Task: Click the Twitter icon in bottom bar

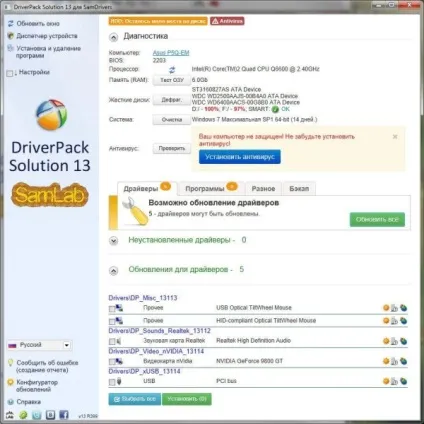Action: pyautogui.click(x=37, y=415)
